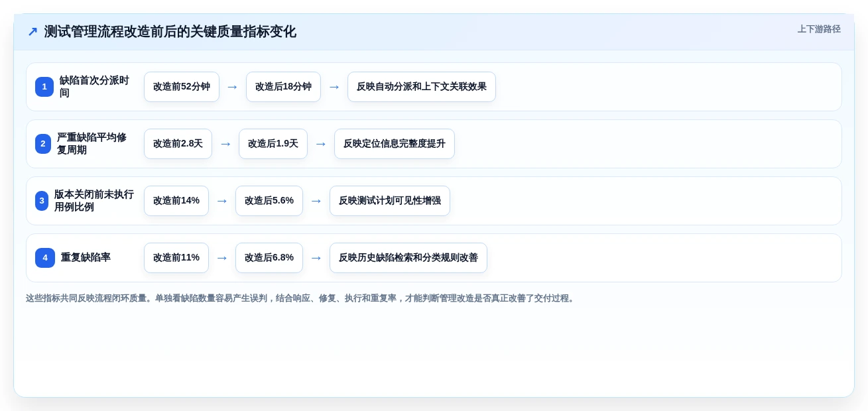Click the arrow after 改造前11%
The width and height of the screenshot is (868, 411).
point(222,258)
